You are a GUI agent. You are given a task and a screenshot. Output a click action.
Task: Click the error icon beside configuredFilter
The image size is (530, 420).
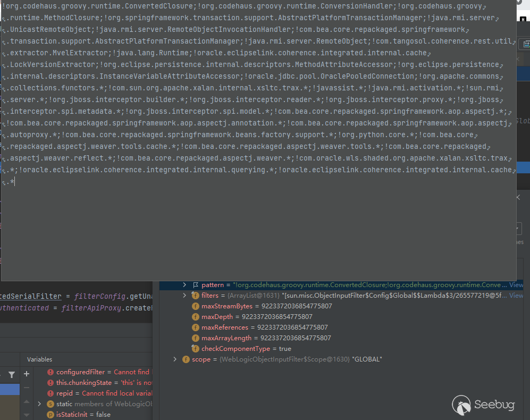[51, 372]
